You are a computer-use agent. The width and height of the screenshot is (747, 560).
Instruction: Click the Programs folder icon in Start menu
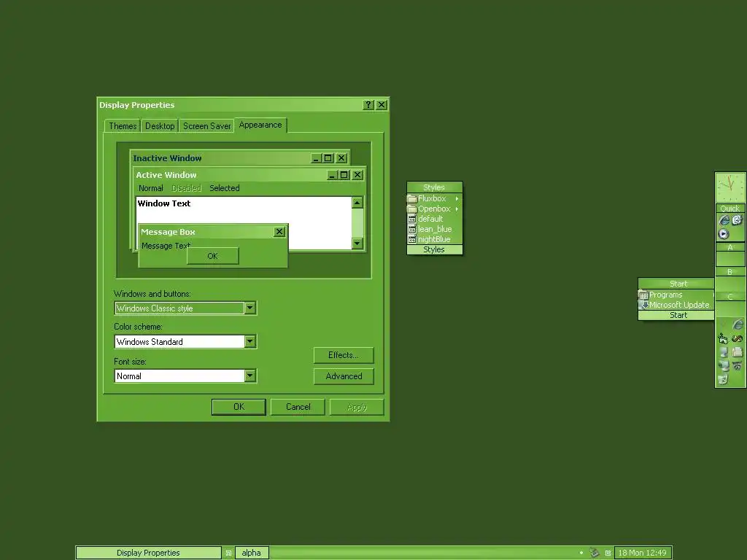(643, 295)
